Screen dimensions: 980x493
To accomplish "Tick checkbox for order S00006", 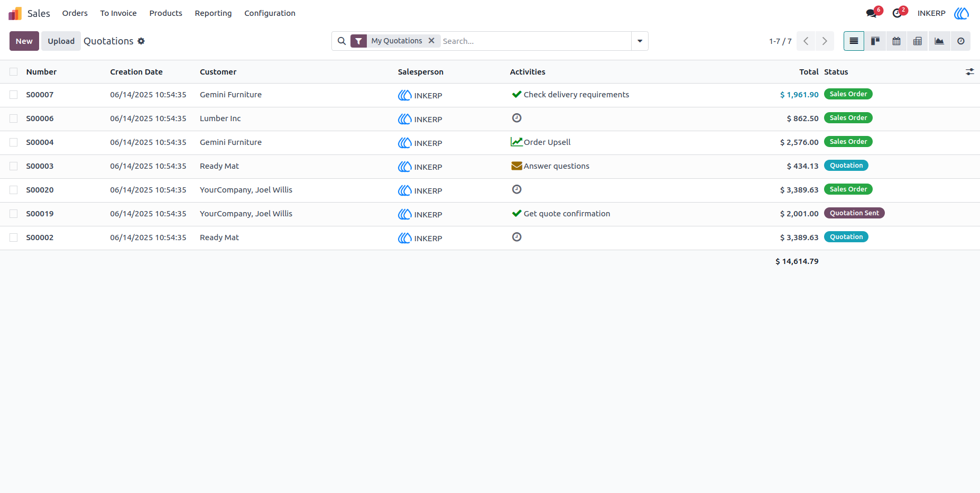I will pyautogui.click(x=14, y=118).
